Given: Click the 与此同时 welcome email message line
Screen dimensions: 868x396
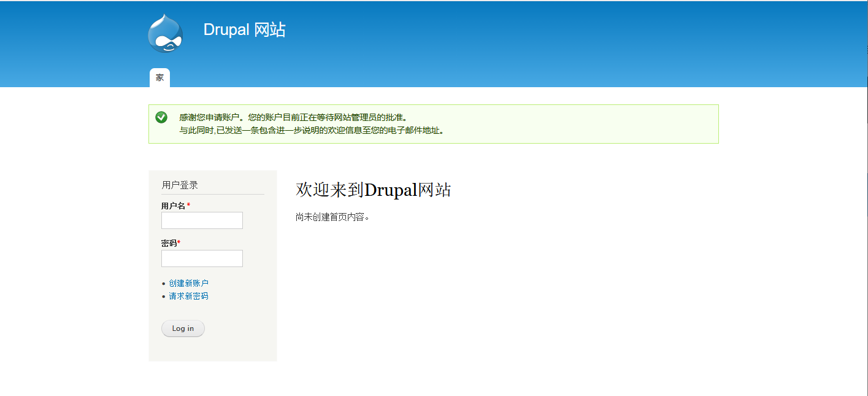Looking at the screenshot, I should (x=312, y=130).
